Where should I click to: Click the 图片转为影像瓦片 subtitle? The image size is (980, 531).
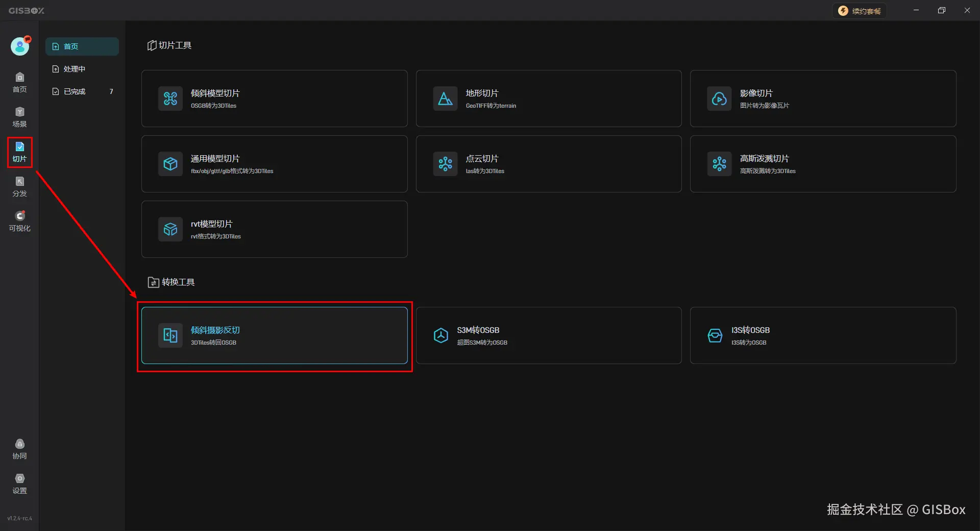click(764, 106)
